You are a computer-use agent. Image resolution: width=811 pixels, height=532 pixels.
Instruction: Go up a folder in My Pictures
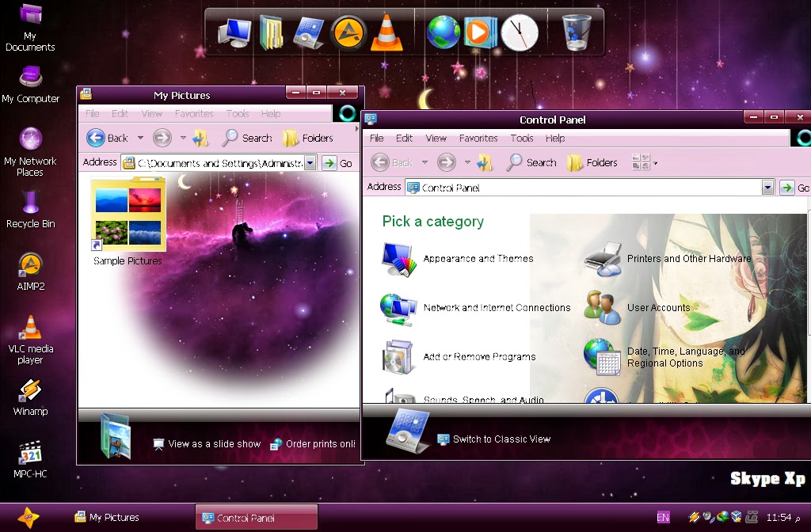pyautogui.click(x=200, y=138)
